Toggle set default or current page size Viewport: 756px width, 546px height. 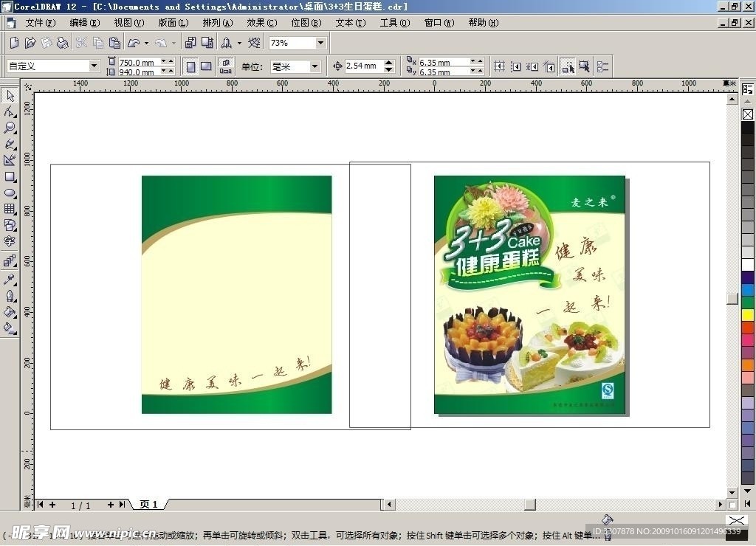pyautogui.click(x=226, y=66)
